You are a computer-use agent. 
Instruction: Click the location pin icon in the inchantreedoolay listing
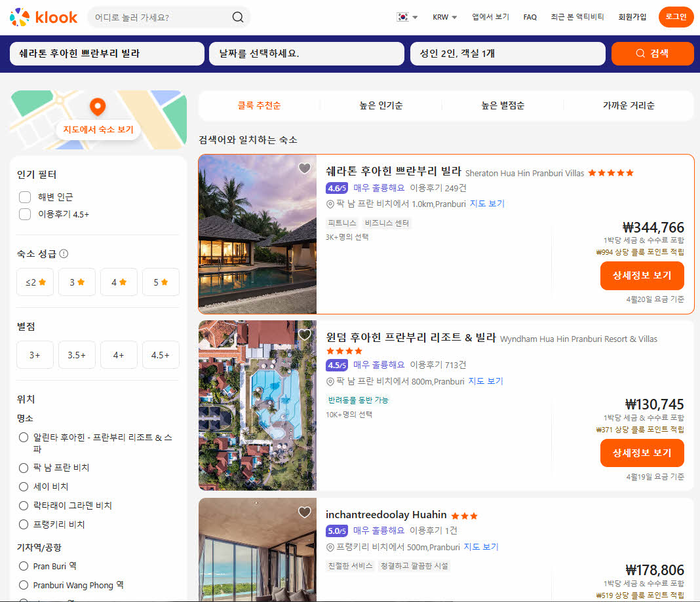pos(330,547)
